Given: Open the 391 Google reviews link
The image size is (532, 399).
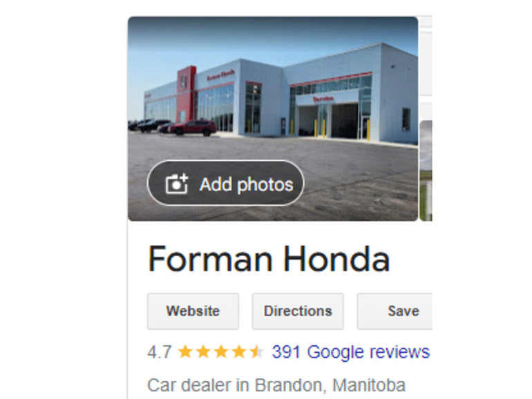Looking at the screenshot, I should pyautogui.click(x=351, y=352).
